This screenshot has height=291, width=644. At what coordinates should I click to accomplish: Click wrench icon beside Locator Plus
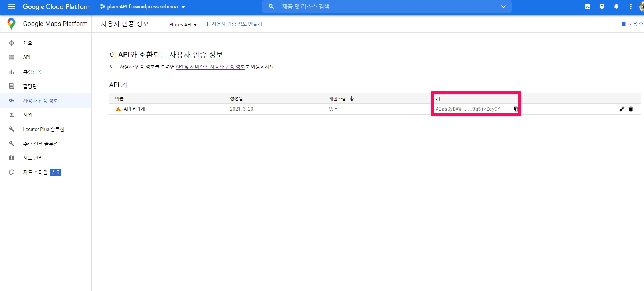pos(12,129)
